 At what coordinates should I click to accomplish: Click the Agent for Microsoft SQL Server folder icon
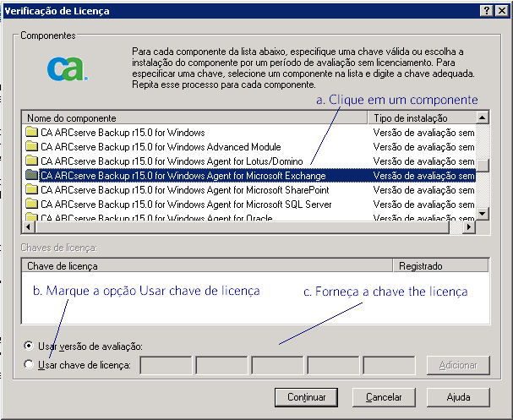[32, 205]
